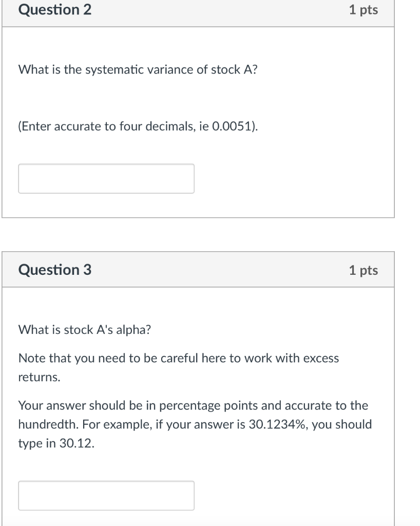This screenshot has width=420, height=526.
Task: Click the 1 pts label of Question 3
Action: [363, 270]
